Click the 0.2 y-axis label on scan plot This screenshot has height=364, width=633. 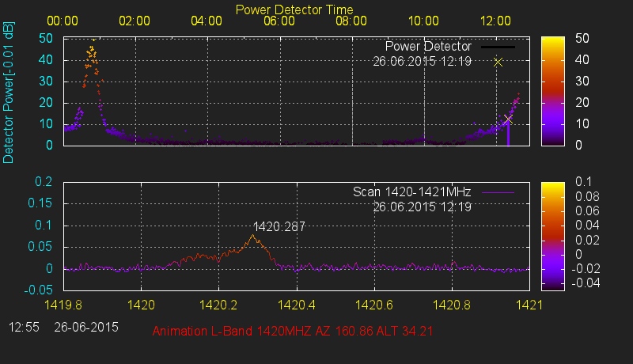[x=44, y=181]
